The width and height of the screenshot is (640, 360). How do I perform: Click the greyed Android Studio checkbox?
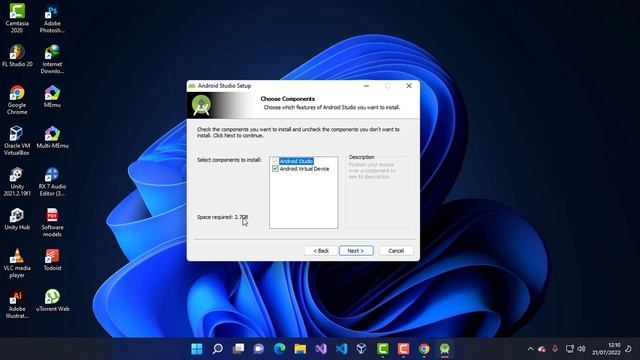(x=275, y=161)
